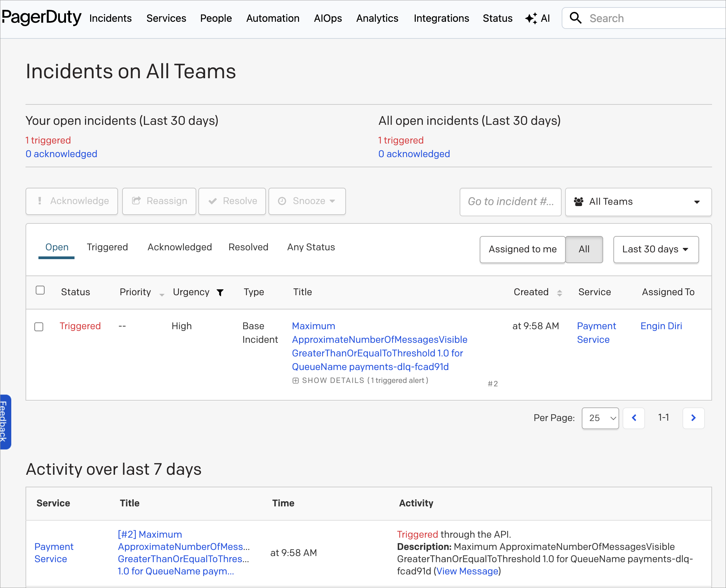Open the Incidents nav menu
Viewport: 726px width, 588px height.
point(110,18)
